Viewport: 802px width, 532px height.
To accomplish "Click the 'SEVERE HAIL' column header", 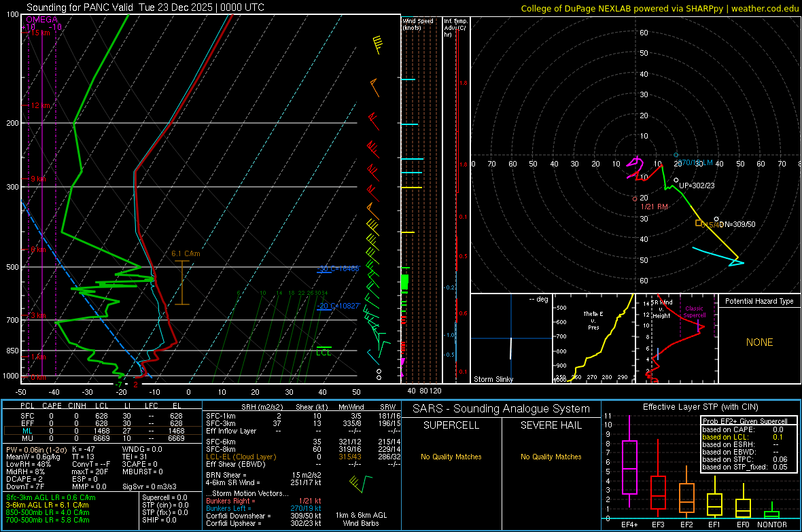I will (551, 425).
